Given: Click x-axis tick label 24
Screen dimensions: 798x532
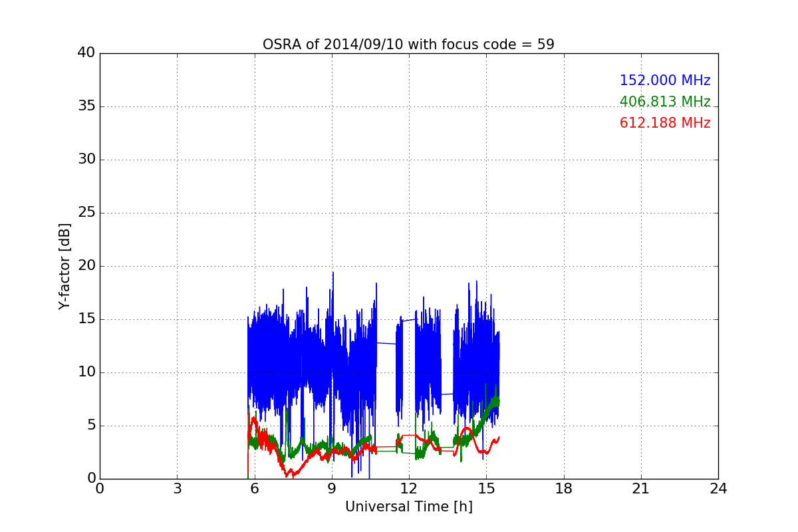Looking at the screenshot, I should coord(718,489).
